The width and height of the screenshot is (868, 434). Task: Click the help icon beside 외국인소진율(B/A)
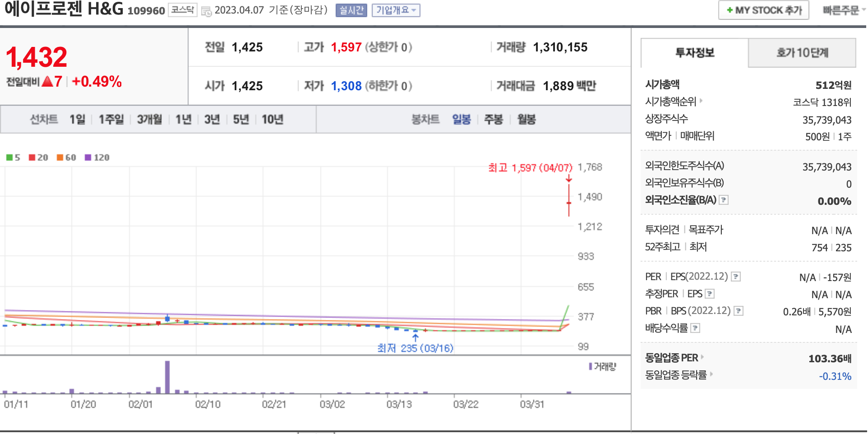[724, 200]
